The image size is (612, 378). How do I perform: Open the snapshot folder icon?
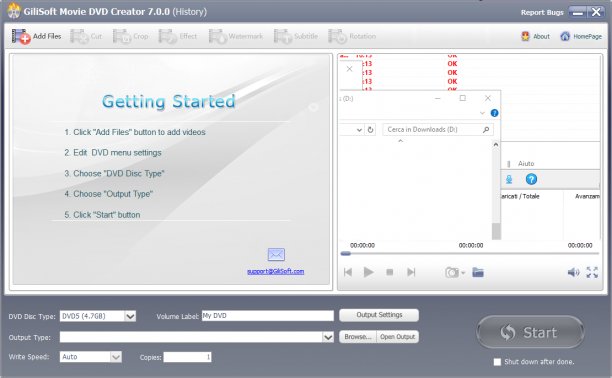(478, 272)
